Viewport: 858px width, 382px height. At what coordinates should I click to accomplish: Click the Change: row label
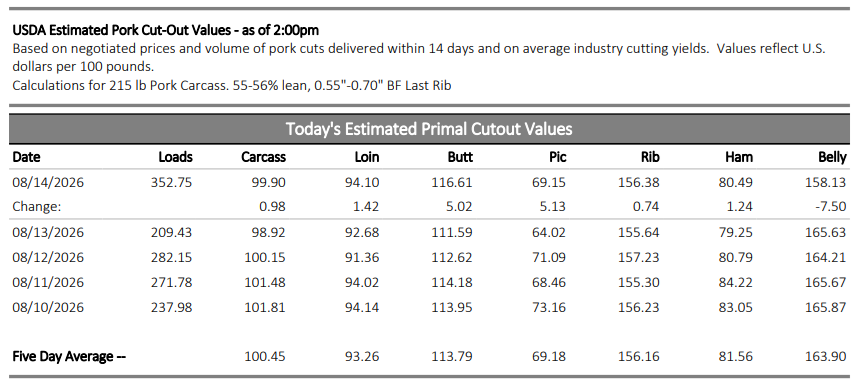click(x=34, y=207)
